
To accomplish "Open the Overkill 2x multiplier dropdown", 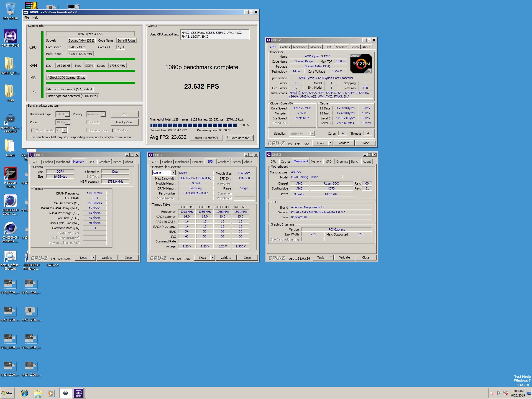I will click(x=61, y=130).
